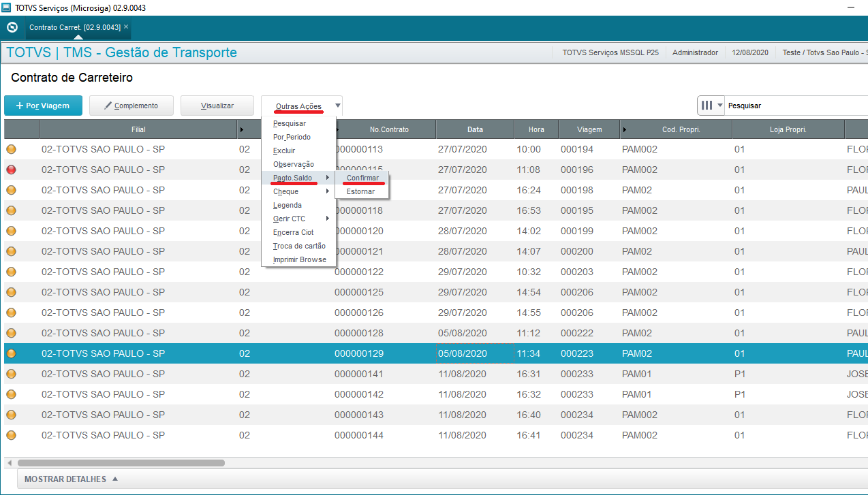Click the horizontal scrollbar thumb
Image resolution: width=868 pixels, height=495 pixels.
pos(121,463)
